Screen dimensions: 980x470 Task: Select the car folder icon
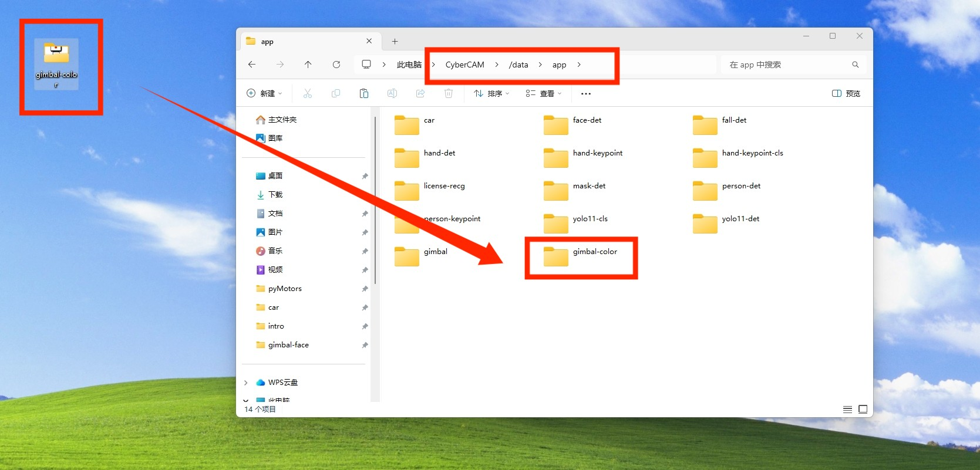pyautogui.click(x=407, y=124)
